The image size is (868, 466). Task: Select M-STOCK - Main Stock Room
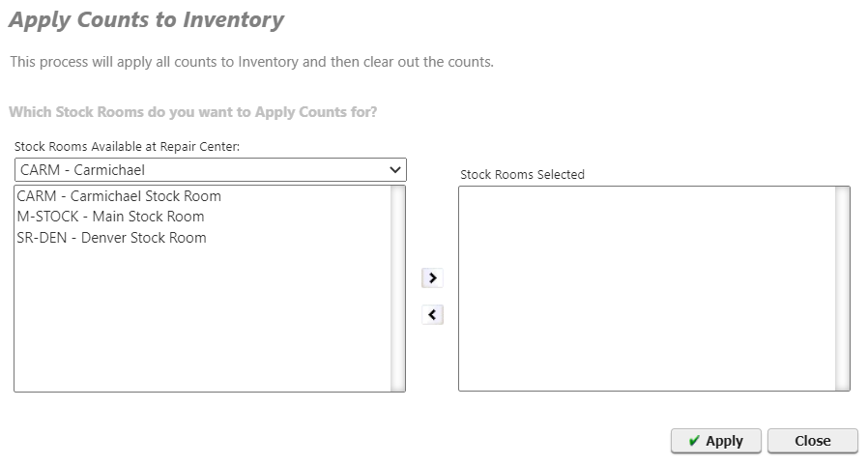(x=111, y=217)
